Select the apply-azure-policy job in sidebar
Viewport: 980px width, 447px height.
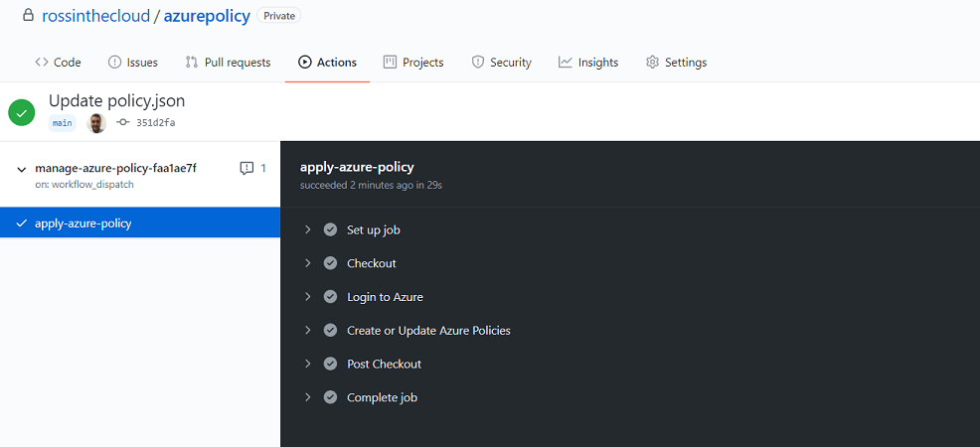tap(140, 223)
